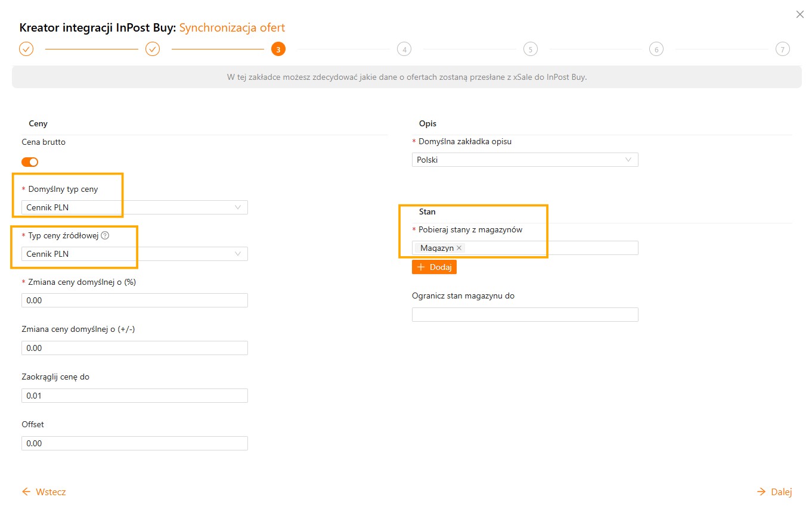Jump to wizard step 7

point(782,49)
